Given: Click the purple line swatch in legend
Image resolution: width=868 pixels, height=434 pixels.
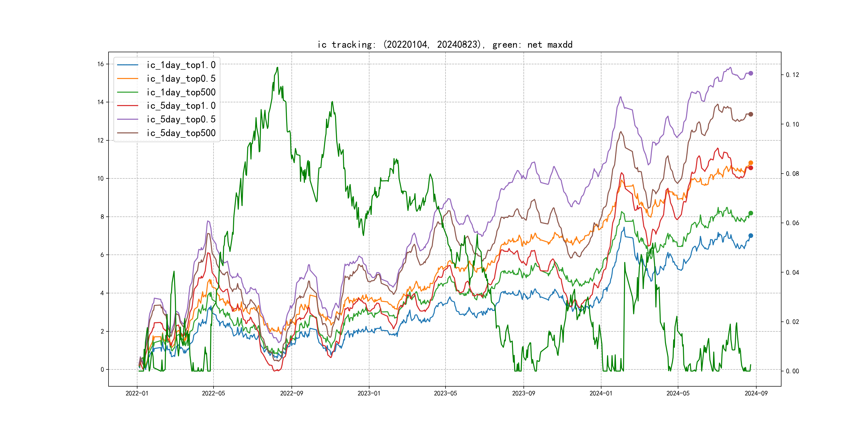Looking at the screenshot, I should point(128,119).
